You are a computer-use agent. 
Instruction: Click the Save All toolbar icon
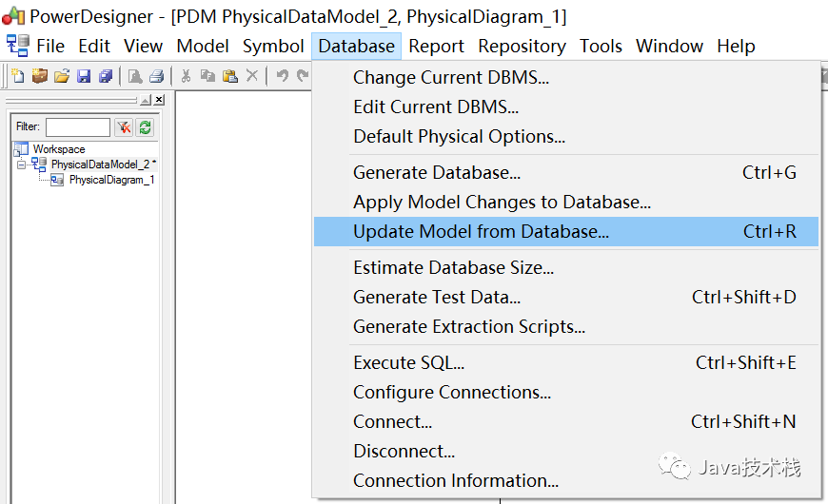pos(107,76)
